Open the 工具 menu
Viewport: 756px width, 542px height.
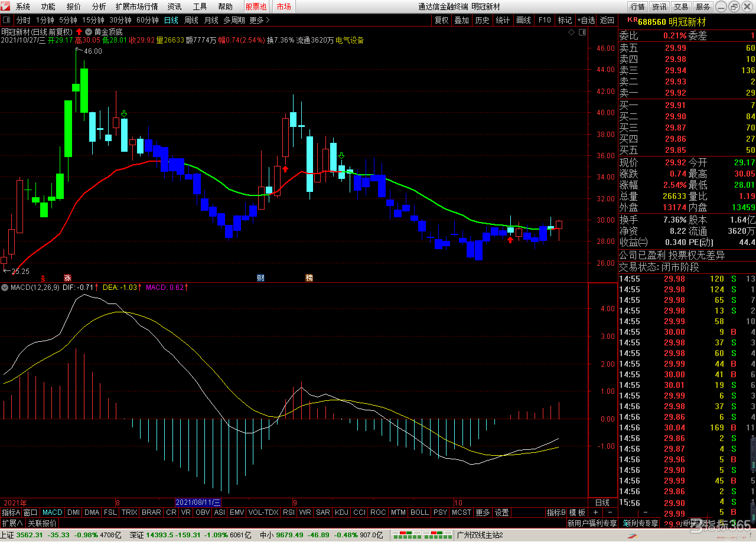pyautogui.click(x=200, y=7)
